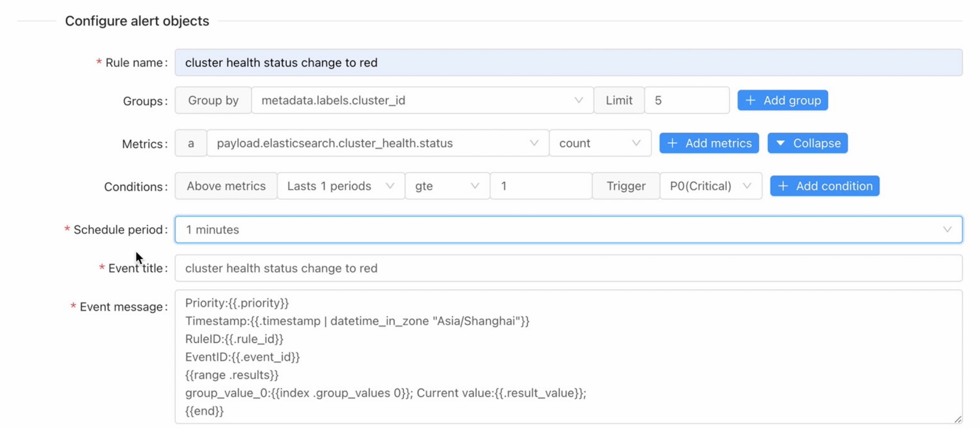This screenshot has width=980, height=429.
Task: Open the count aggregation dropdown
Action: (x=600, y=143)
